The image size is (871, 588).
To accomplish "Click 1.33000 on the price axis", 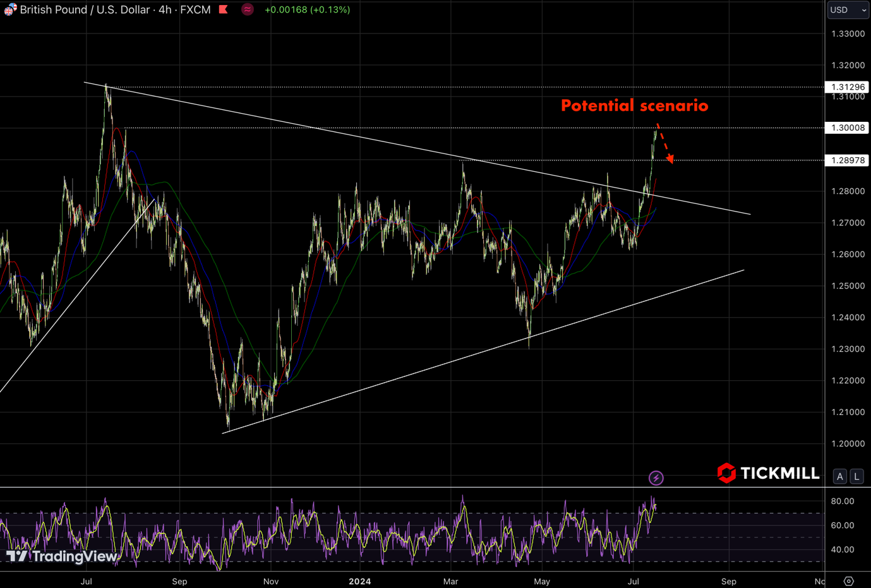I will point(848,33).
